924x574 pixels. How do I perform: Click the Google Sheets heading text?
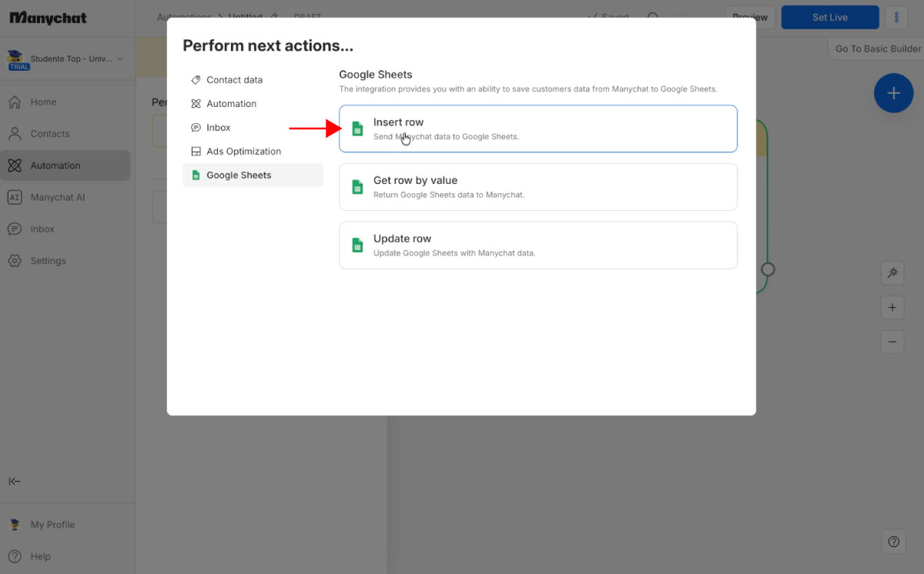[x=376, y=75]
